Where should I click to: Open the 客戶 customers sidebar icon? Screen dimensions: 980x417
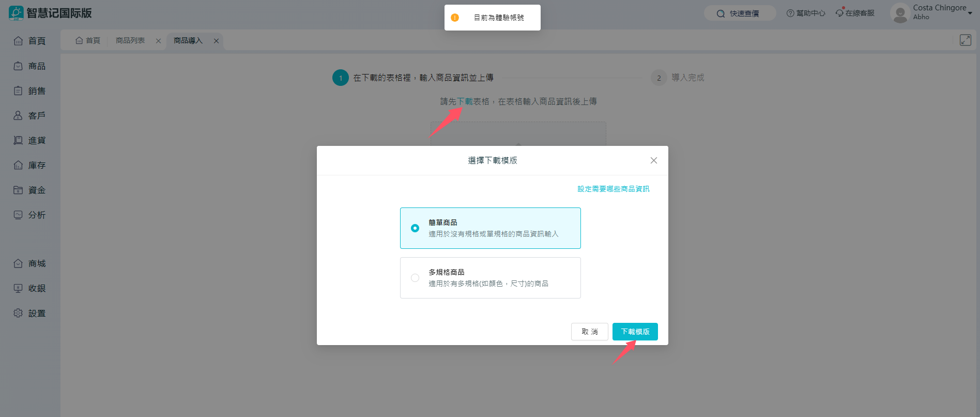tap(18, 115)
